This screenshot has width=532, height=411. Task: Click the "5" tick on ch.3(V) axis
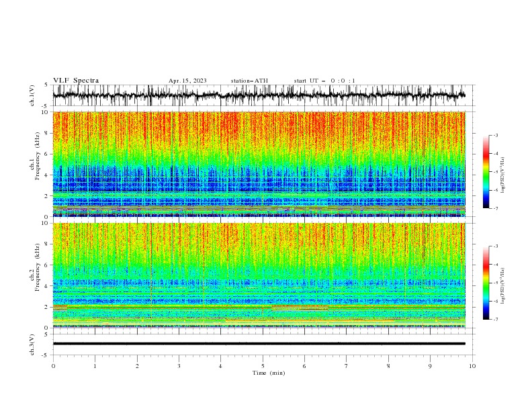click(x=46, y=334)
